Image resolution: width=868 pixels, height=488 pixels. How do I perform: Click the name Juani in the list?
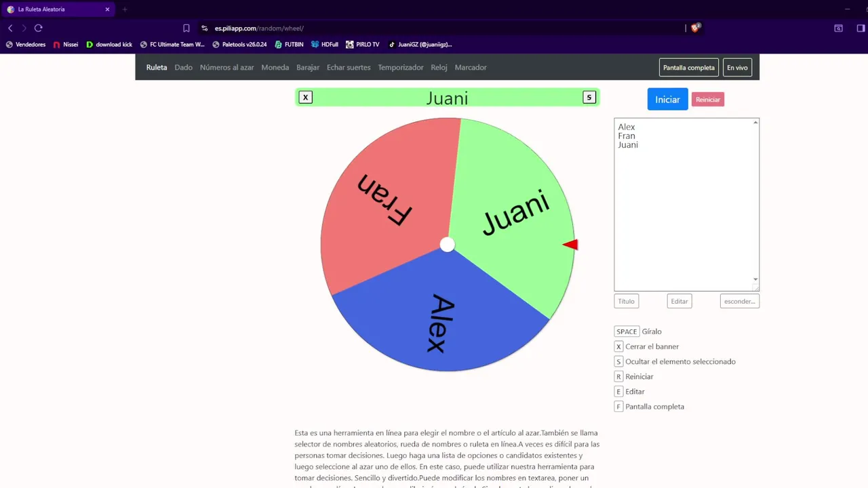coord(628,145)
